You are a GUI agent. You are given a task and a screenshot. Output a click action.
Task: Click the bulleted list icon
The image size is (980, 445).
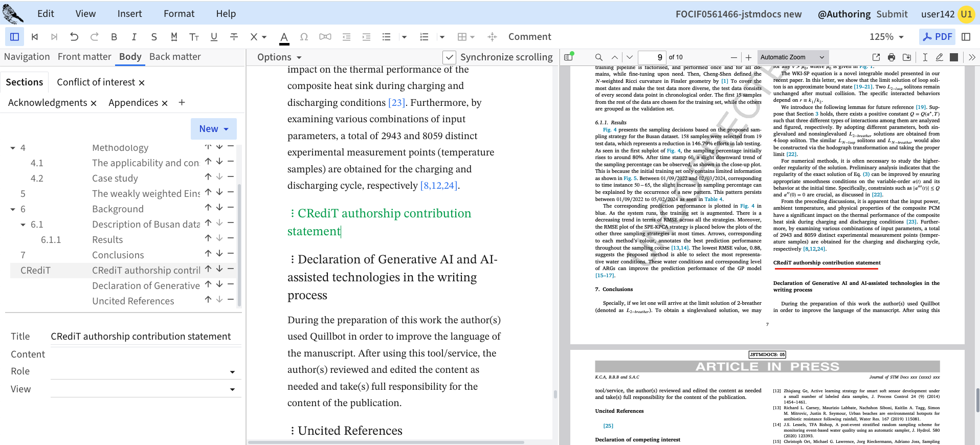[386, 37]
